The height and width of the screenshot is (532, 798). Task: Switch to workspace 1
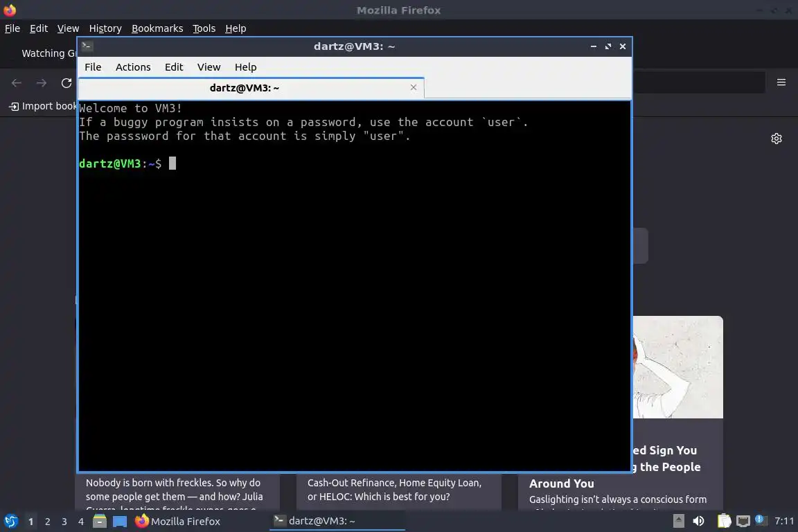coord(30,522)
